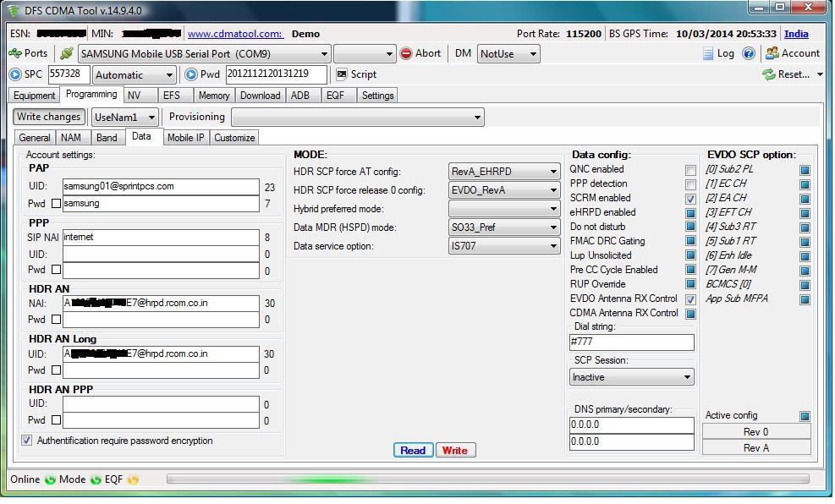835x504 pixels.
Task: Open the Log panel icon
Action: coord(709,53)
